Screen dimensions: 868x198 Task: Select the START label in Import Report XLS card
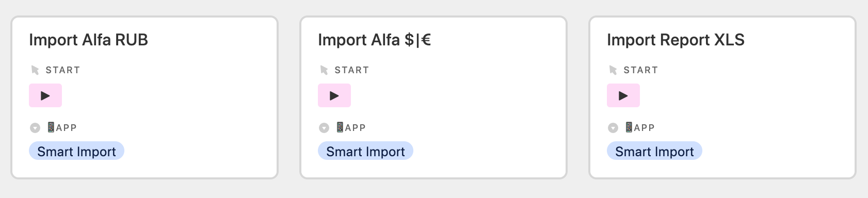(x=641, y=70)
